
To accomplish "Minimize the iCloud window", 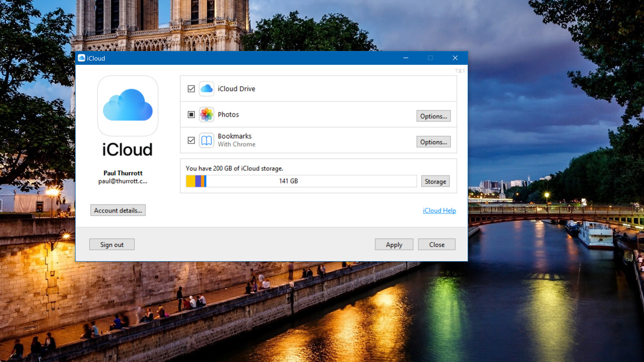I will [x=406, y=58].
